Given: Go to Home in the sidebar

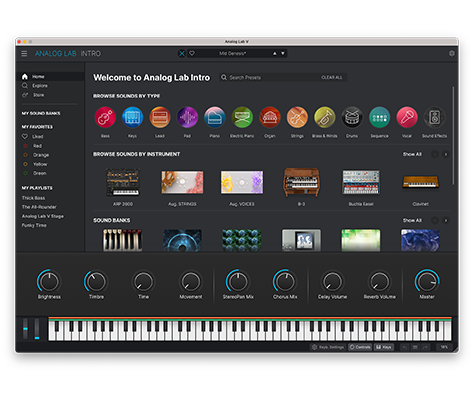Looking at the screenshot, I should [50, 77].
